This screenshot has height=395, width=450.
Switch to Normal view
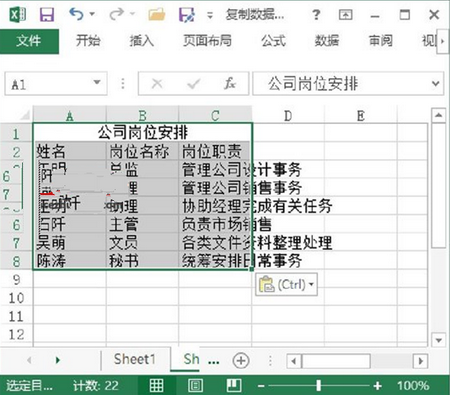click(156, 386)
